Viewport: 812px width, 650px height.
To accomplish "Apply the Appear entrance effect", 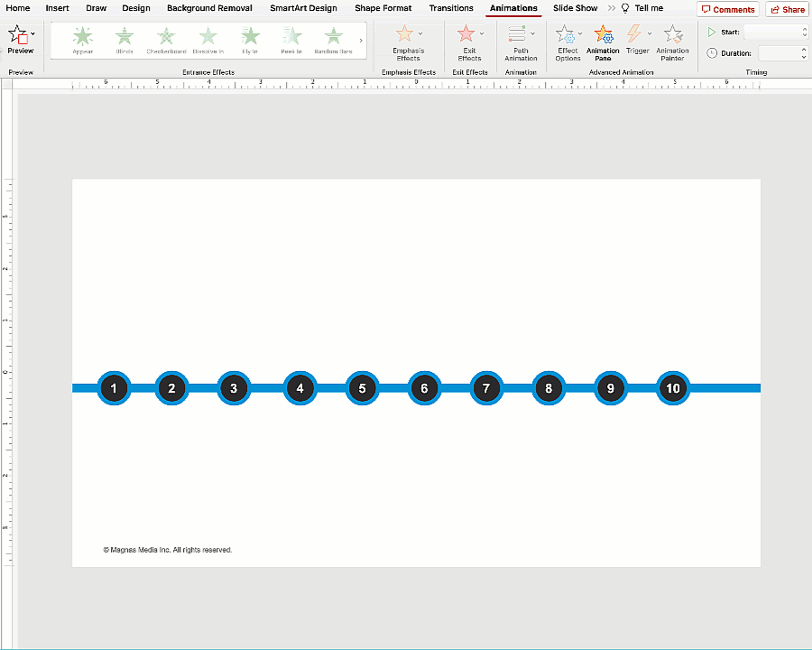I will pos(83,41).
